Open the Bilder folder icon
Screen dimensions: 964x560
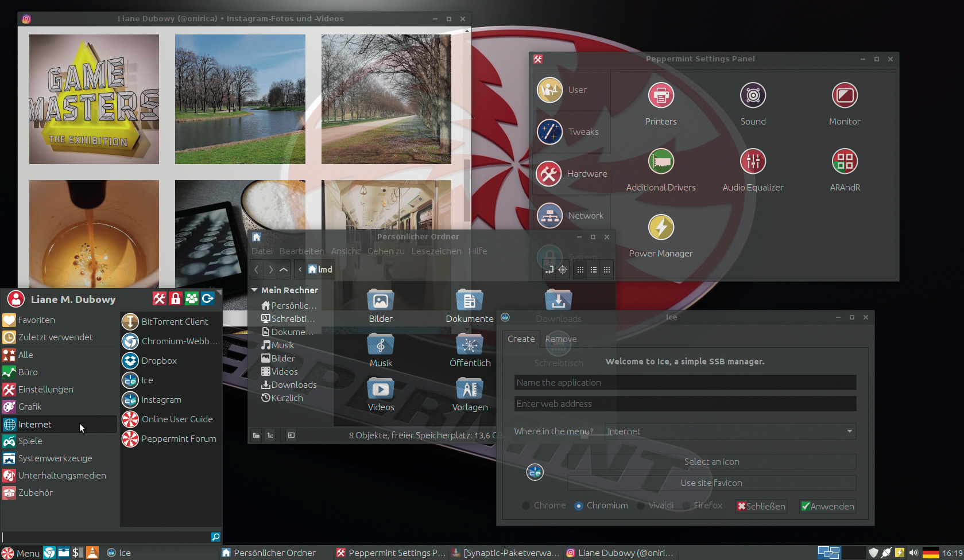pos(380,301)
